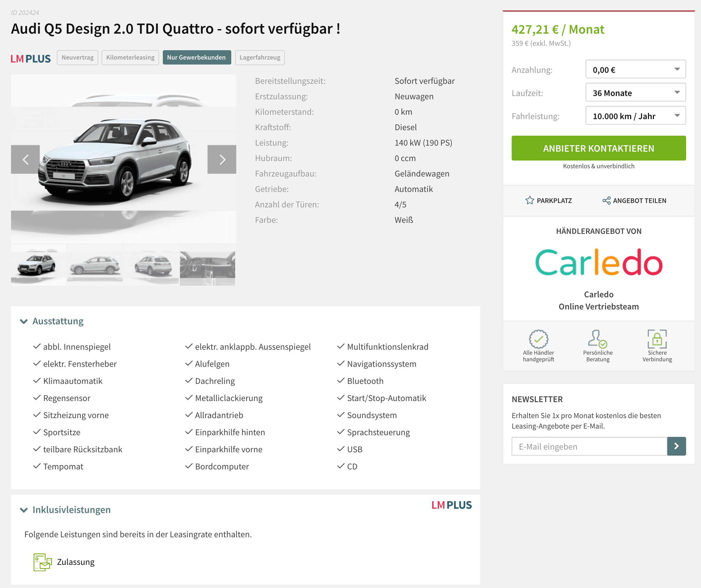Click the Bordcomputer equipment item

click(222, 466)
